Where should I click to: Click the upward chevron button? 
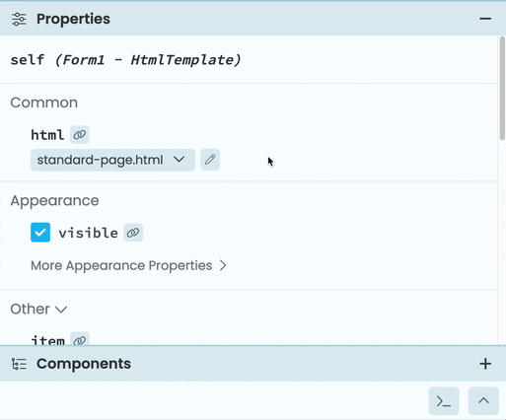tap(483, 401)
